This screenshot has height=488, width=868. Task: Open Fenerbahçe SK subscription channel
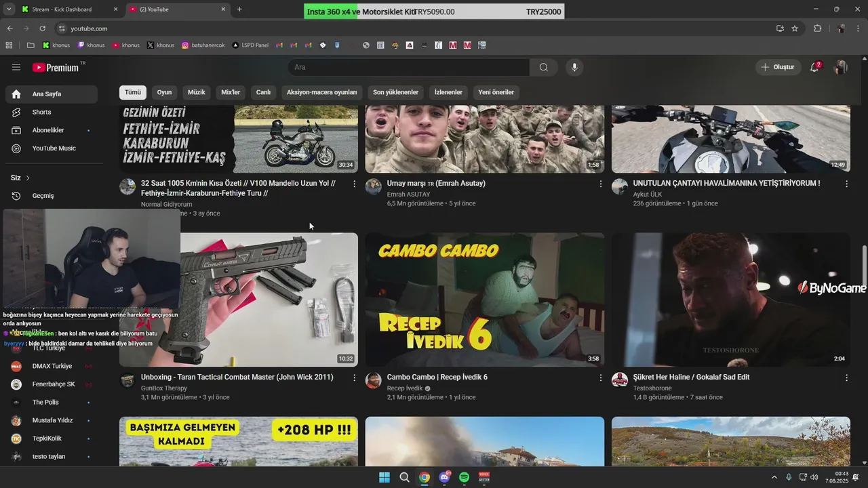click(52, 384)
